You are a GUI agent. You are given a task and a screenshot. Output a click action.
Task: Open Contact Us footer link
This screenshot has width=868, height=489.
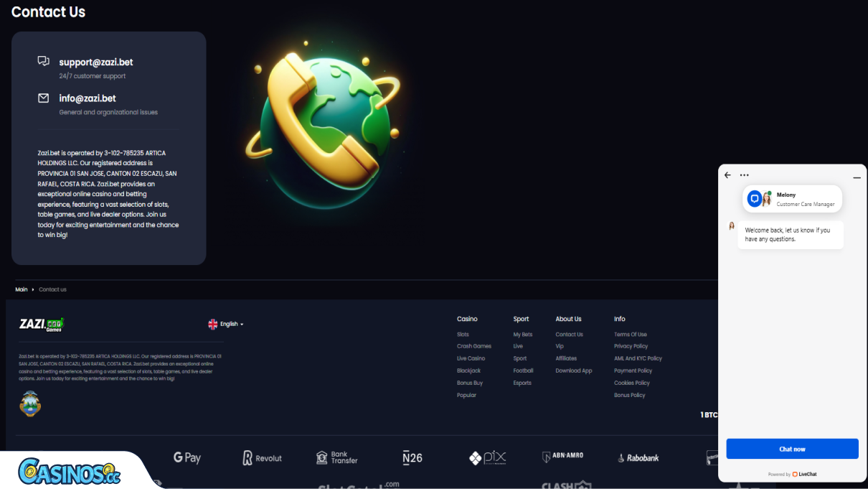[570, 335]
